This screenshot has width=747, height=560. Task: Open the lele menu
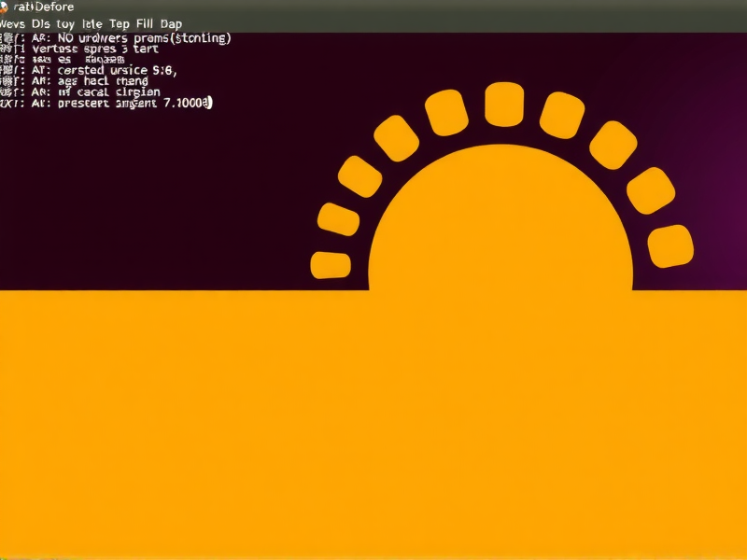tap(92, 23)
